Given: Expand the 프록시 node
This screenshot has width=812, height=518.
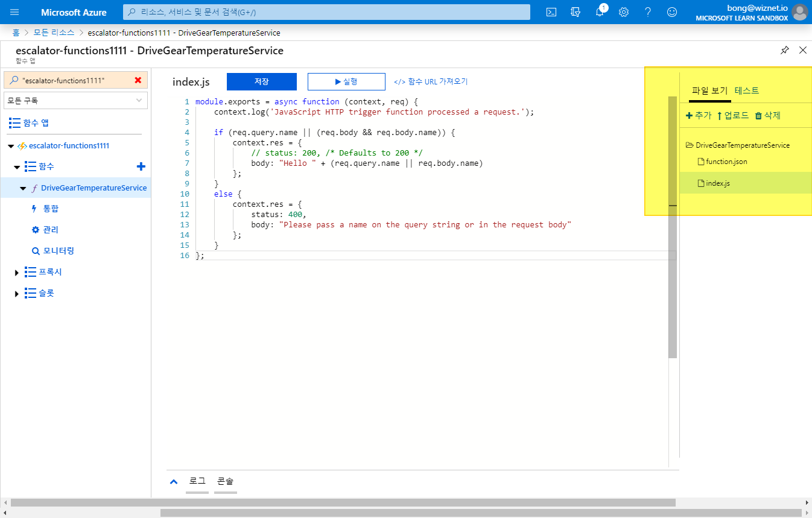Looking at the screenshot, I should coord(17,273).
